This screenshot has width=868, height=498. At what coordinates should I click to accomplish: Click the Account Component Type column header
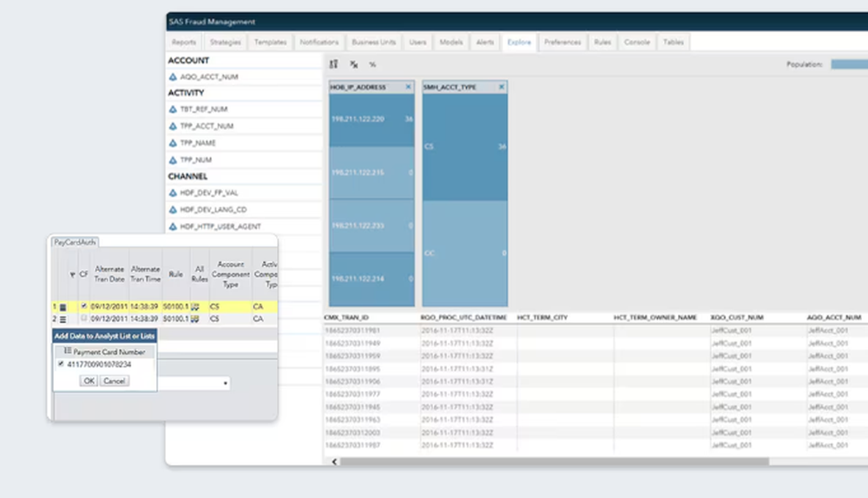(231, 274)
